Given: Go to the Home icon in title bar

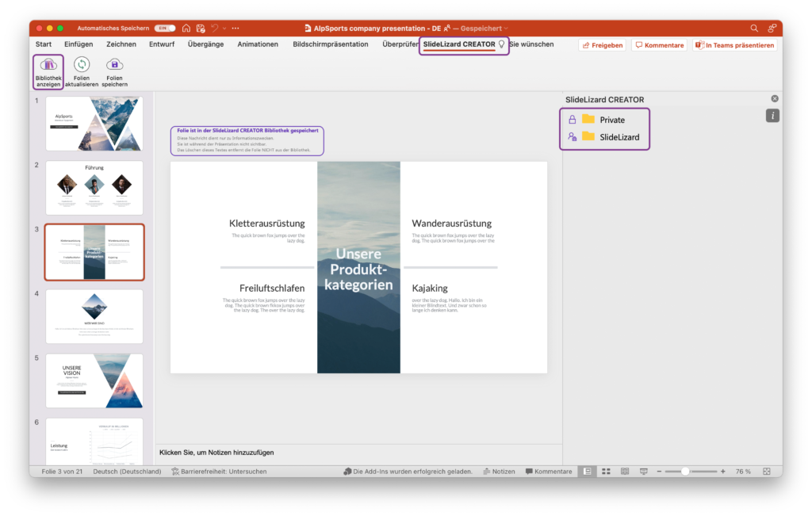Looking at the screenshot, I should (x=186, y=29).
